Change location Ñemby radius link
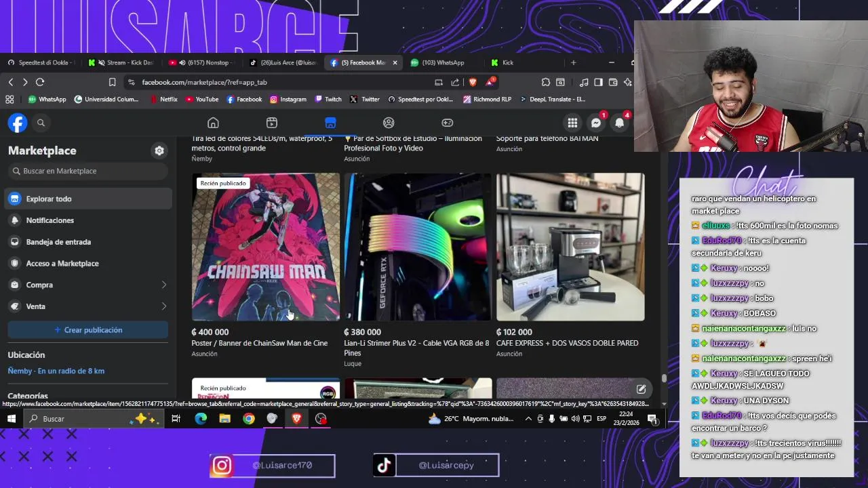This screenshot has height=488, width=868. [x=56, y=371]
